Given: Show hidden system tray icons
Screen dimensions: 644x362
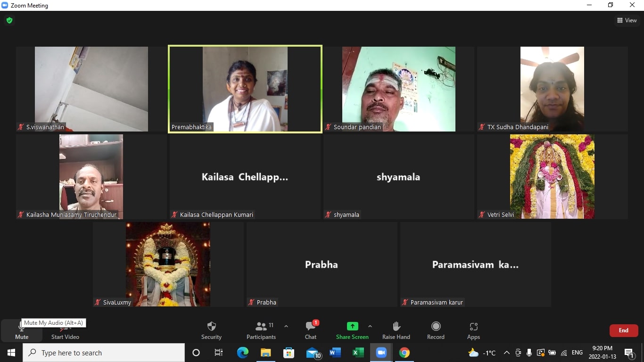Looking at the screenshot, I should (x=506, y=353).
